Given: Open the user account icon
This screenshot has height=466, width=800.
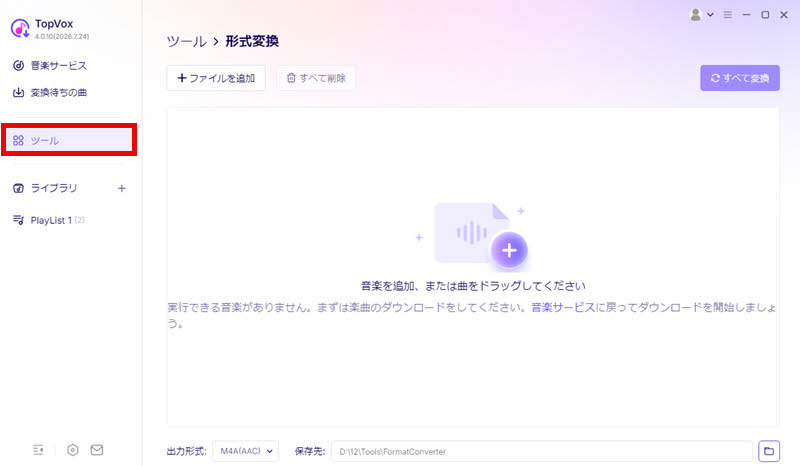Looking at the screenshot, I should (695, 15).
